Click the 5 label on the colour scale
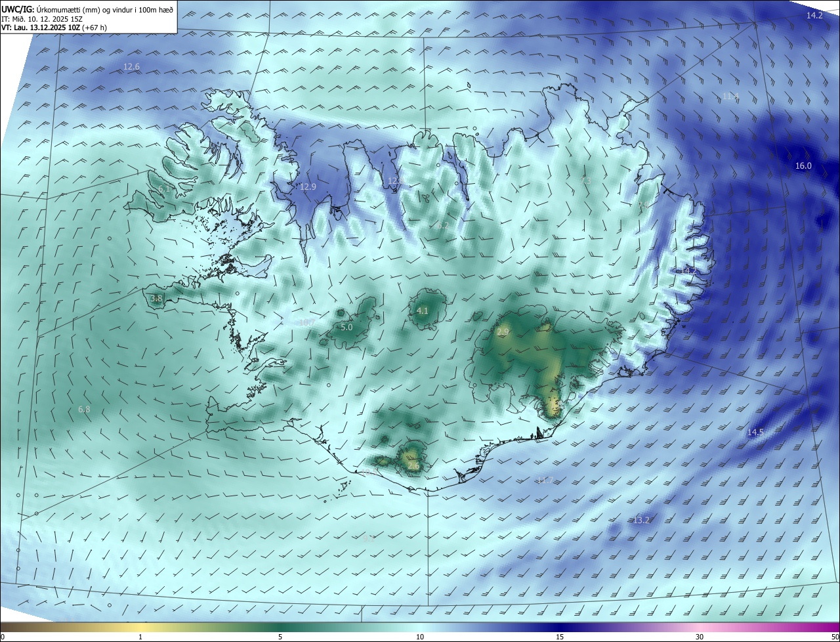 (x=280, y=637)
